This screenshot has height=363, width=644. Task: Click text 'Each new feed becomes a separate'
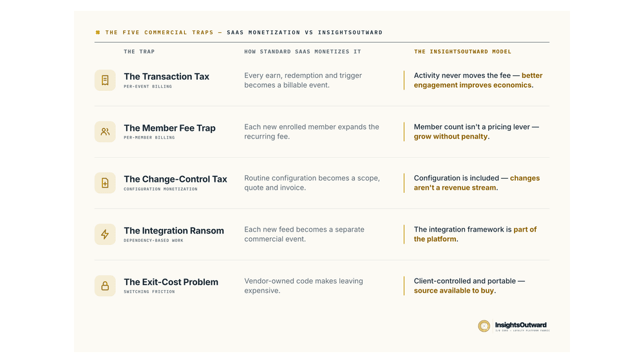[x=305, y=230]
